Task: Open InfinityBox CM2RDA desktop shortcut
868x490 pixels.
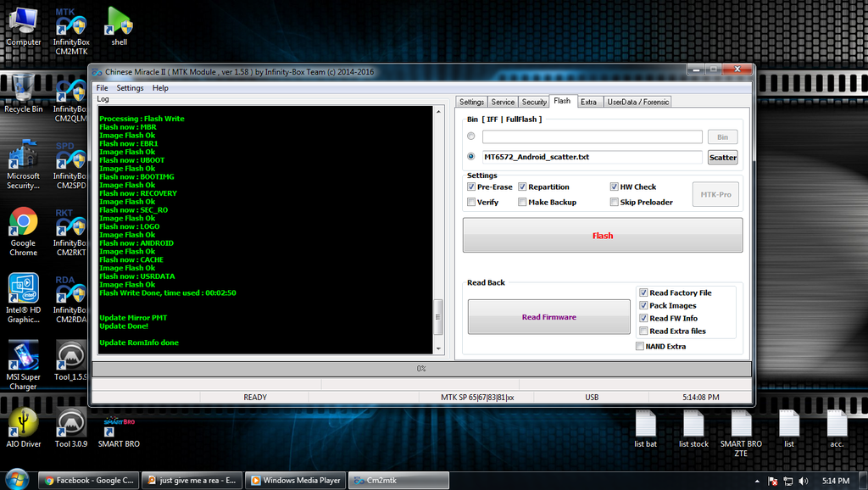Action: pos(71,299)
